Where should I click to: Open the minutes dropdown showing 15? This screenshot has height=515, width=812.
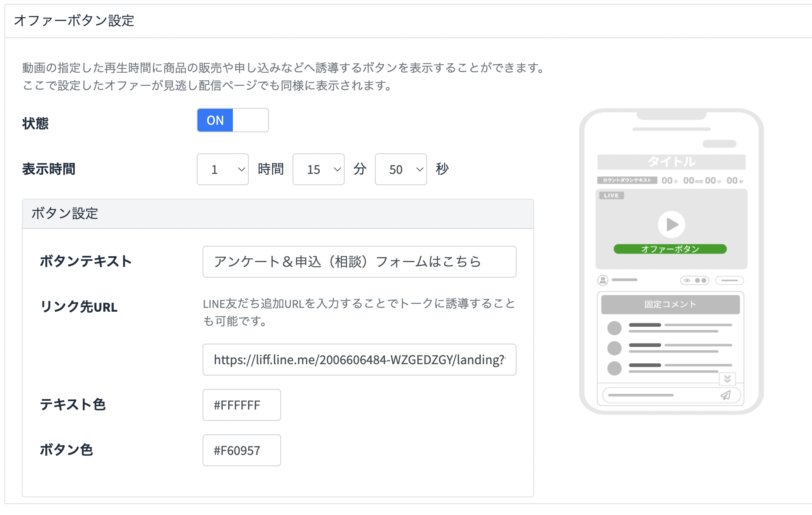318,169
